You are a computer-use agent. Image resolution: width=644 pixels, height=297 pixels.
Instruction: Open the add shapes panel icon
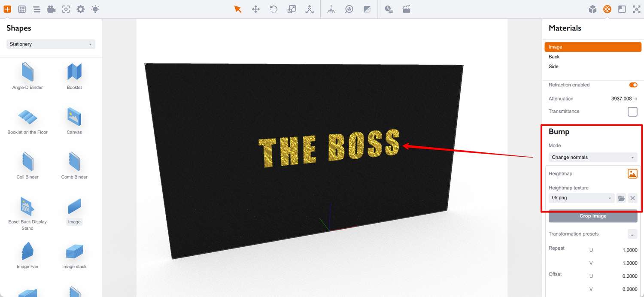click(x=7, y=9)
